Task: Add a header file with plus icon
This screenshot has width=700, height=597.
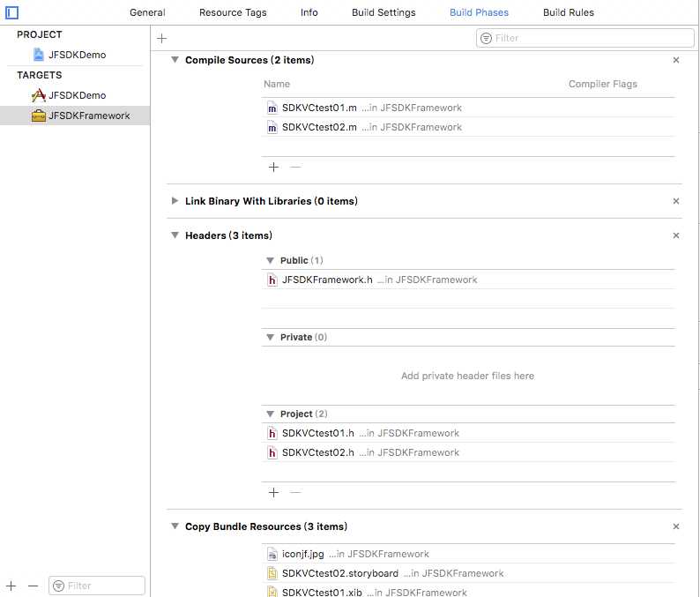Action: coord(273,492)
